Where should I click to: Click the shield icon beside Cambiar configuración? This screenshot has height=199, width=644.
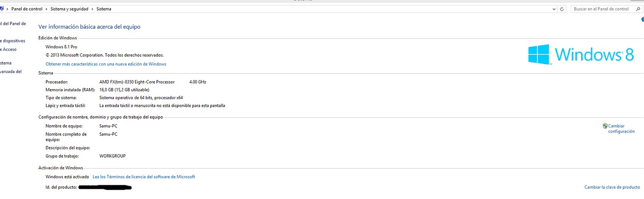pos(605,126)
